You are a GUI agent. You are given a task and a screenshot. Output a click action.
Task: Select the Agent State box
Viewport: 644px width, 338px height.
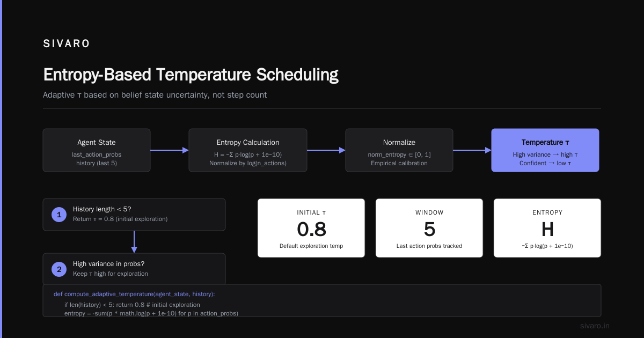pyautogui.click(x=97, y=150)
